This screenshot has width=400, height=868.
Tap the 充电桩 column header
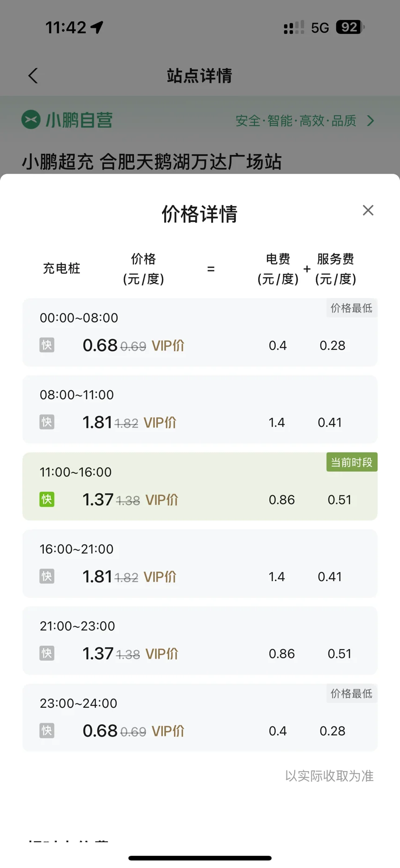click(61, 269)
